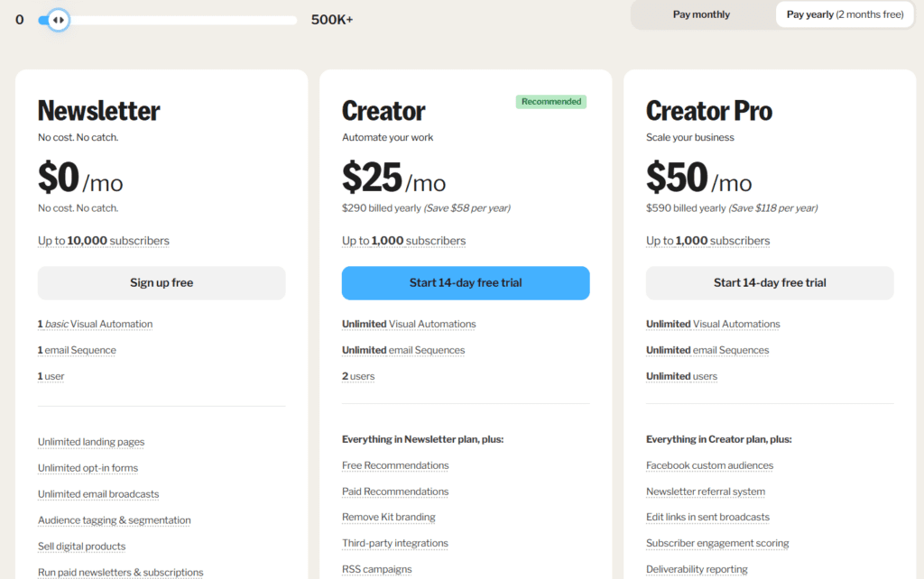Open Deliverability reporting feature link
Screen dimensions: 924x579
697,569
